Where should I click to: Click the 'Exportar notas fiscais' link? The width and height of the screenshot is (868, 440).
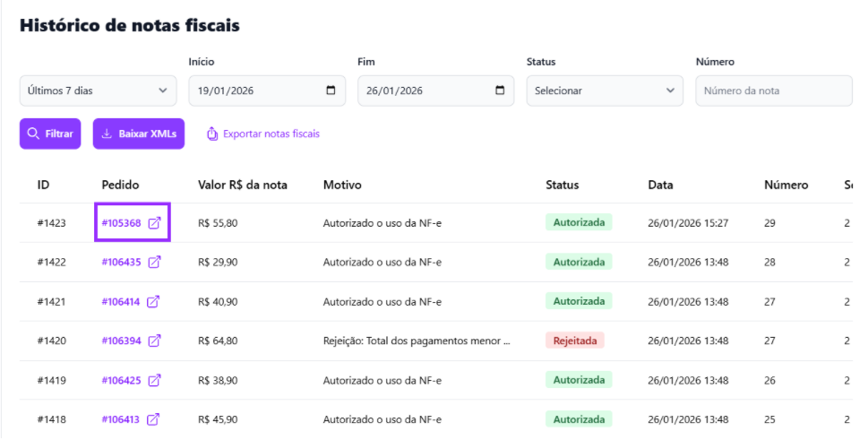pos(262,134)
